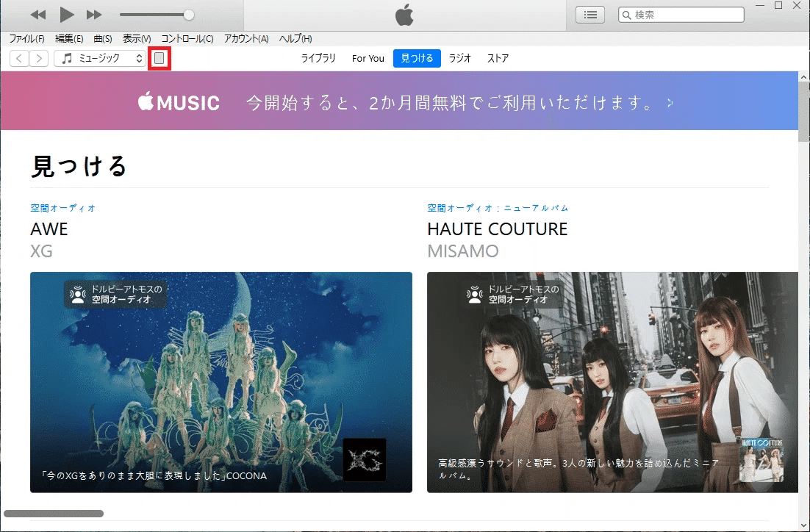The image size is (810, 532).
Task: Open the XG artist name
Action: [x=41, y=251]
